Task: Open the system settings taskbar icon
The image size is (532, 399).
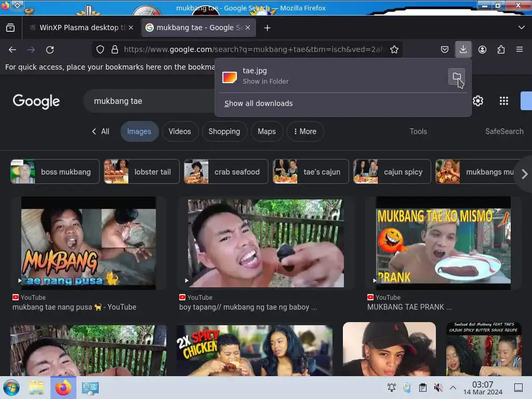Action: click(x=90, y=388)
